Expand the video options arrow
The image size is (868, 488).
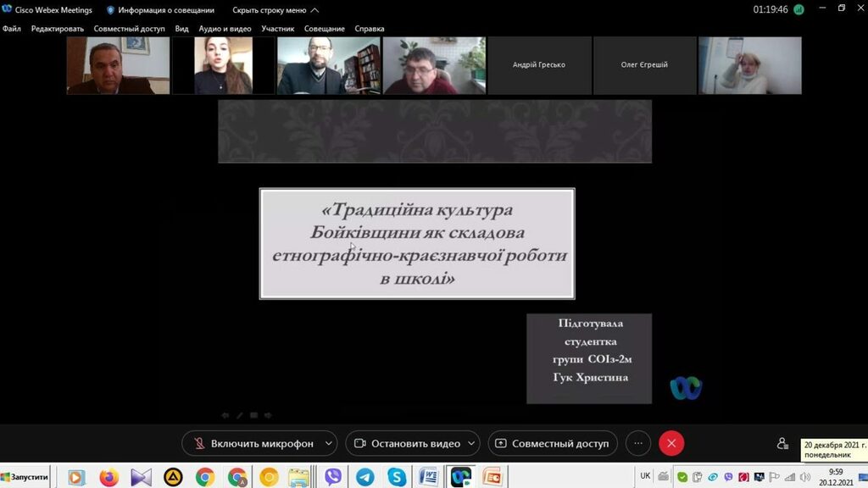[471, 443]
